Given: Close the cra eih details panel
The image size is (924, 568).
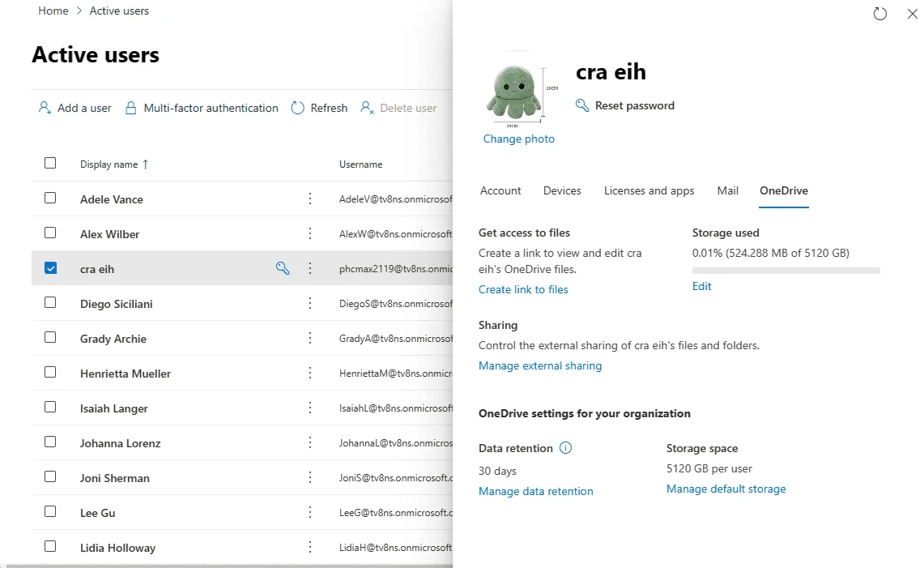Looking at the screenshot, I should tap(912, 14).
